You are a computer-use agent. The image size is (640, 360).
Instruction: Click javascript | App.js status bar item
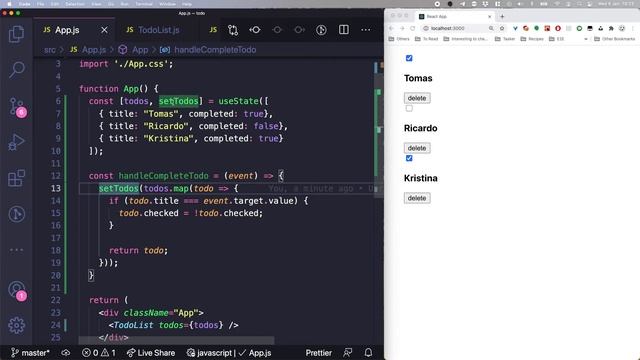coord(229,353)
